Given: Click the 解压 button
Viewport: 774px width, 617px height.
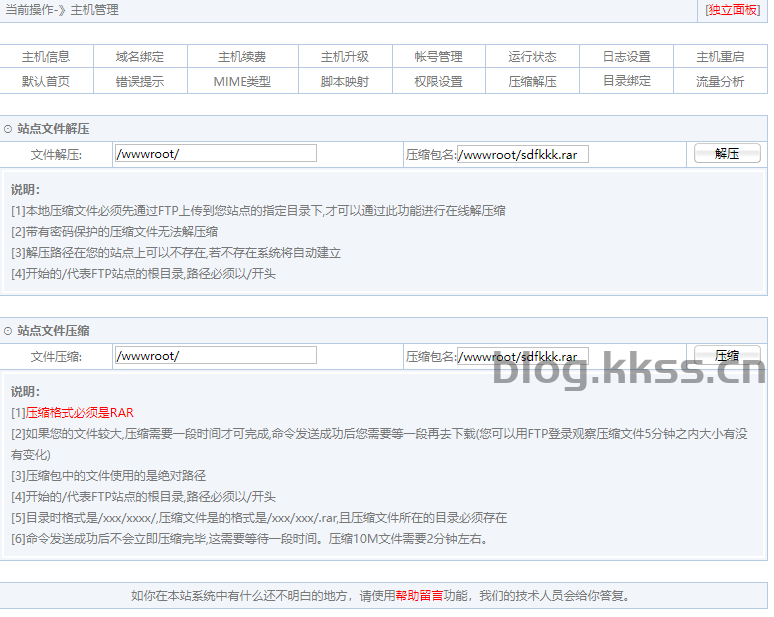Looking at the screenshot, I should pos(727,154).
